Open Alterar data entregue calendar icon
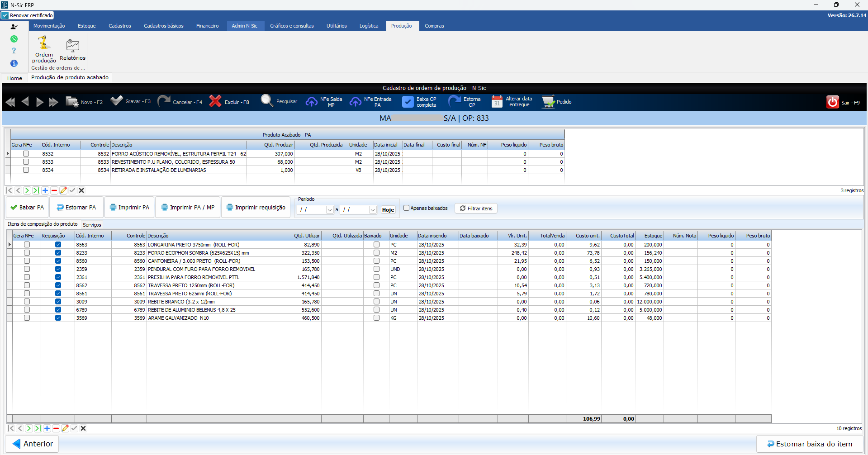Image resolution: width=868 pixels, height=455 pixels. [x=497, y=101]
